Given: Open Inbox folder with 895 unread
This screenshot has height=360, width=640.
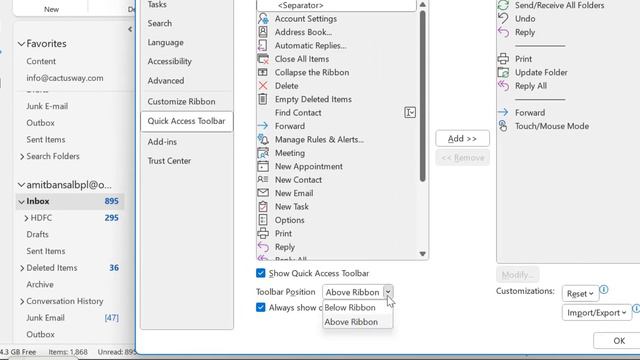Looking at the screenshot, I should coord(70,201).
